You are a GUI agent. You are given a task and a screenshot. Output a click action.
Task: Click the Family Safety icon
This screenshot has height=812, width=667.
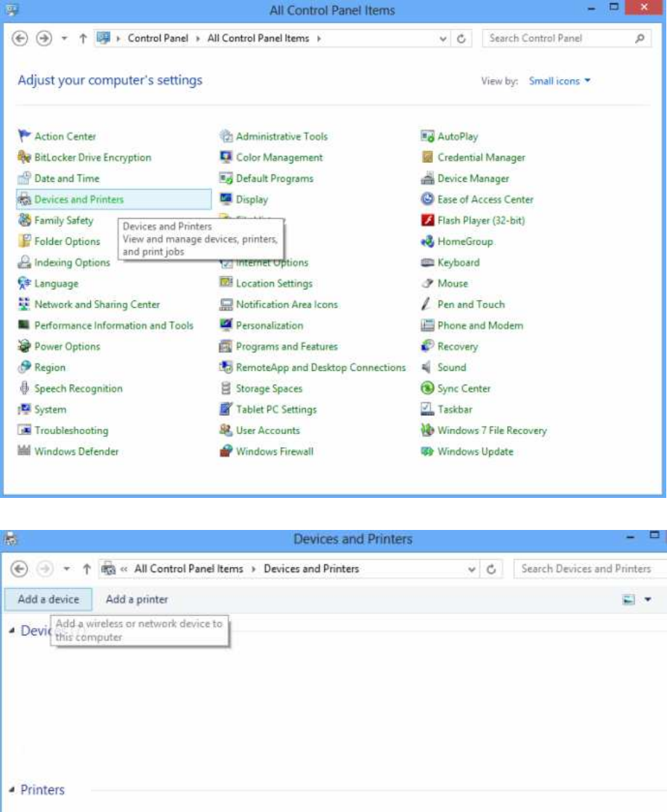click(24, 220)
